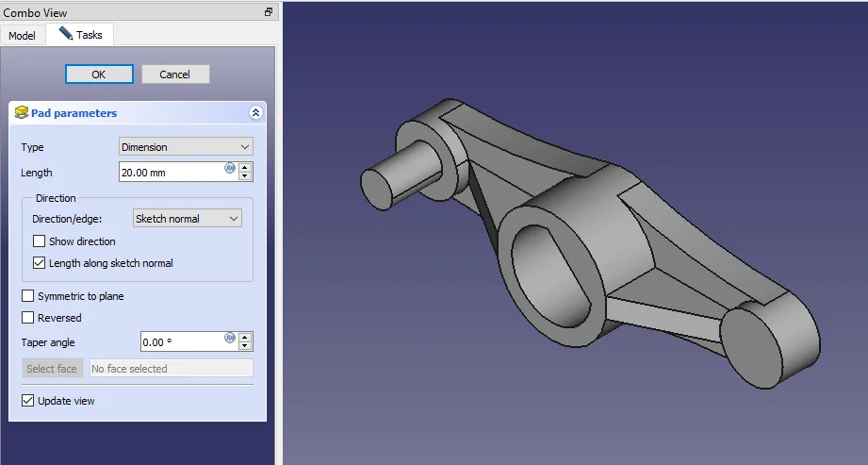Open the Type dropdown showing Dimension
Screen dimensions: 868x465
186,147
